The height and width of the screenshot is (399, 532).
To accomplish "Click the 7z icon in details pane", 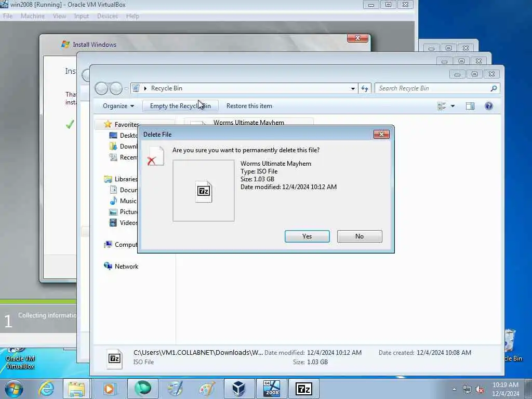I will 114,358.
